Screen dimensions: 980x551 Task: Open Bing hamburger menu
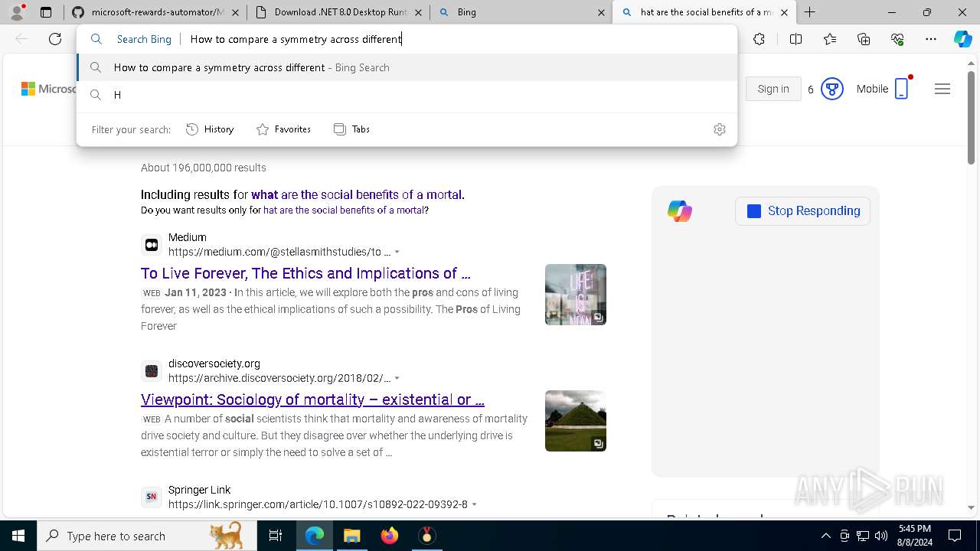[942, 89]
